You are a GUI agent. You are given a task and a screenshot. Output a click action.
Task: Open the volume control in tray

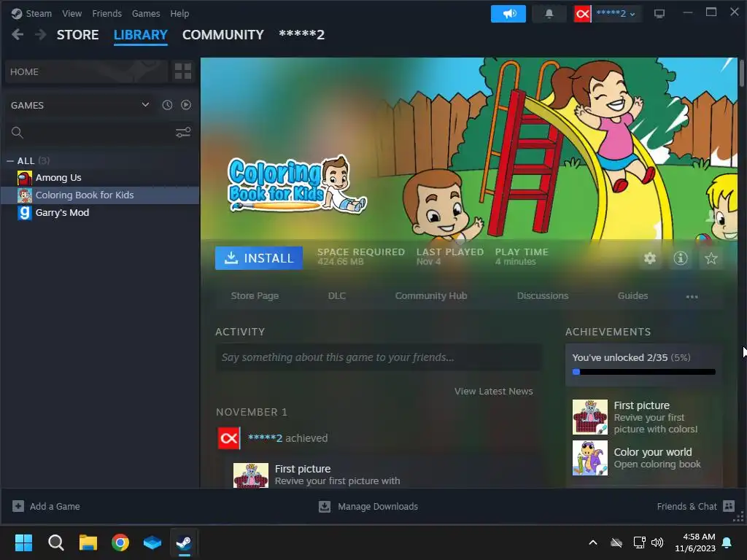pos(657,542)
